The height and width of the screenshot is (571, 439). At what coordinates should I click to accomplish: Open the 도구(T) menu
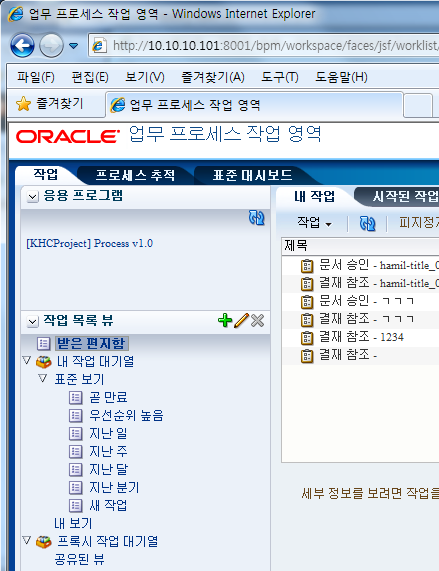(x=280, y=77)
